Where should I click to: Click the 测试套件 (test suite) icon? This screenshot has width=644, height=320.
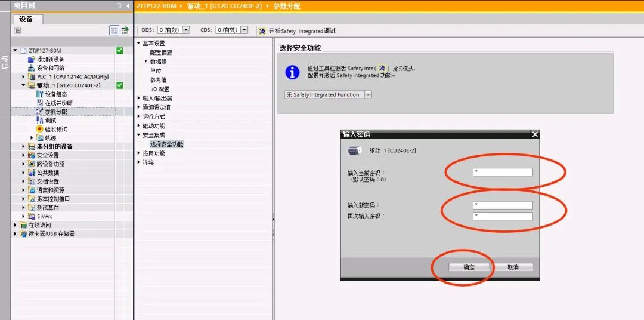click(x=32, y=207)
